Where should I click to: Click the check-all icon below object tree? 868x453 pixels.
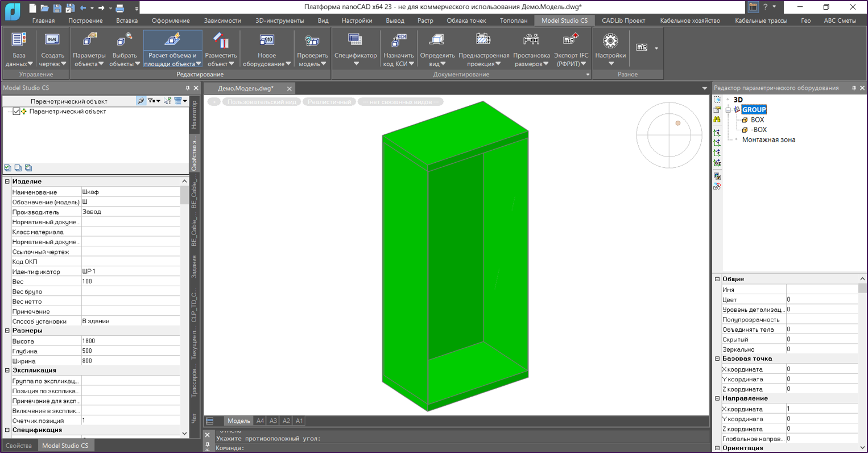pyautogui.click(x=7, y=168)
